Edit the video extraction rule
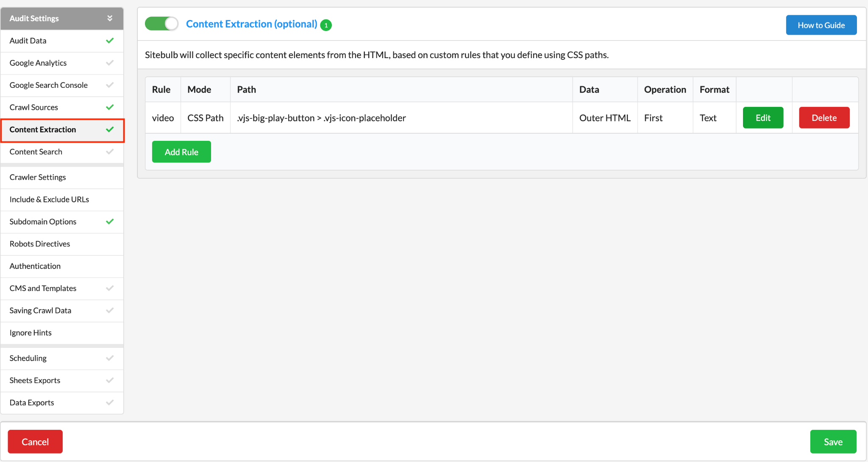This screenshot has width=868, height=462. tap(763, 118)
